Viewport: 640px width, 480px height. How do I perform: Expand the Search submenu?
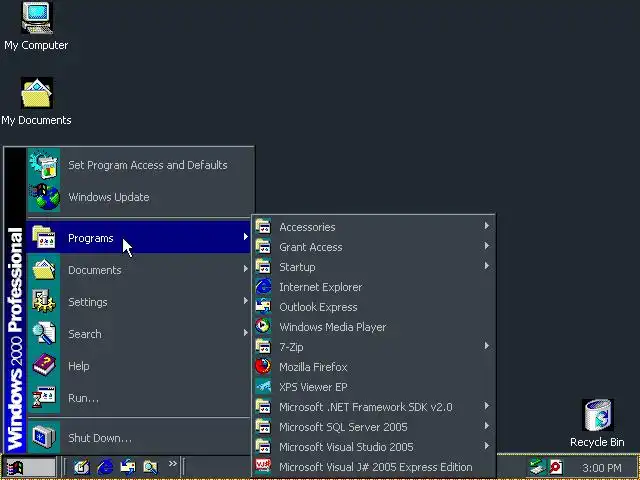tap(139, 334)
